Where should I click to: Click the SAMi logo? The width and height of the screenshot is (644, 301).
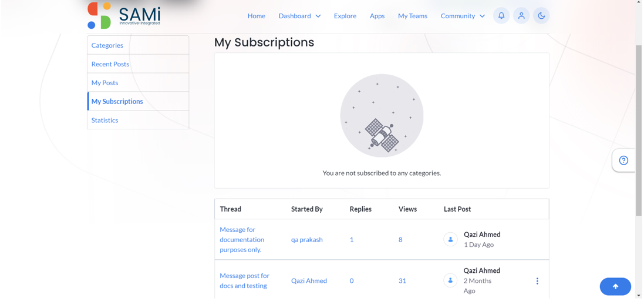[x=124, y=16]
